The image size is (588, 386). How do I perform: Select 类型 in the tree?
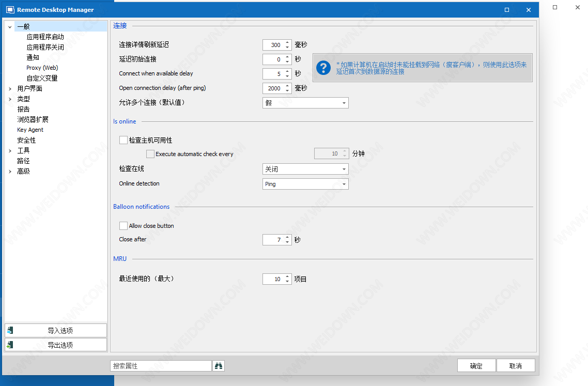23,99
